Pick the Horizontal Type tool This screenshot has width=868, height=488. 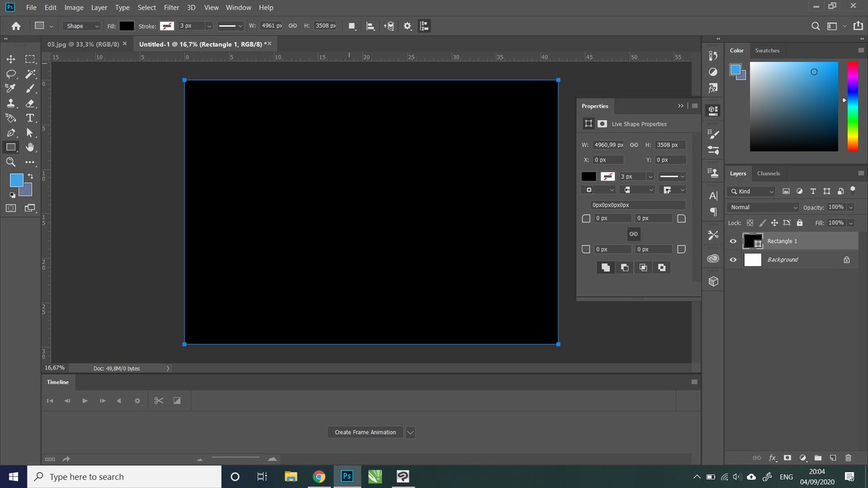click(x=30, y=118)
